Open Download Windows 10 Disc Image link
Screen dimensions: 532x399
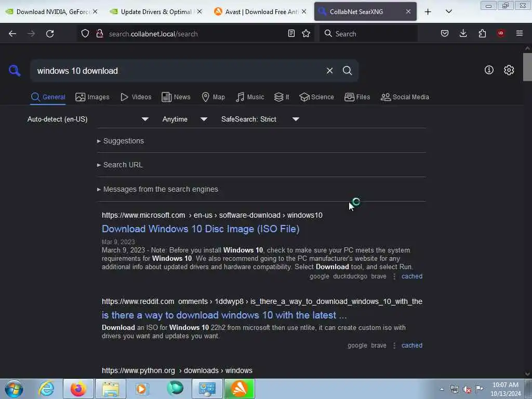click(x=201, y=229)
